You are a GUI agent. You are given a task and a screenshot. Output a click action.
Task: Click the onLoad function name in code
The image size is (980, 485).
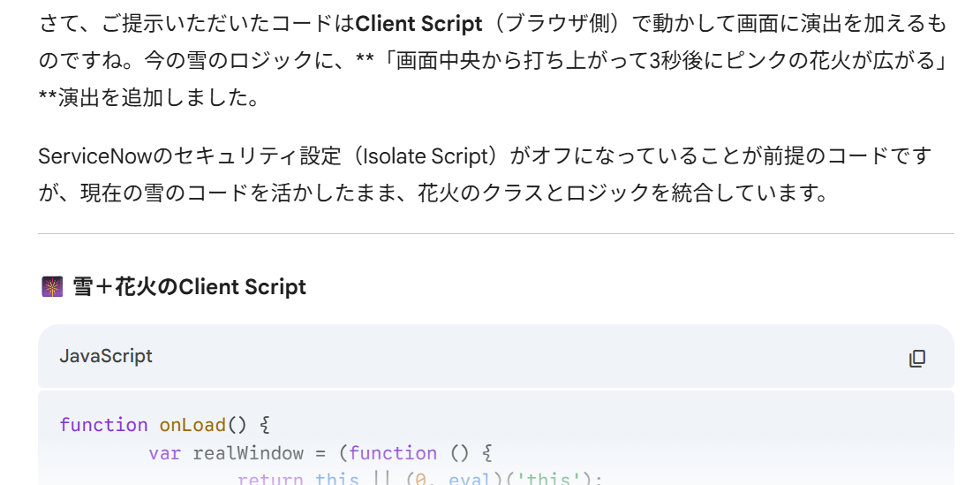point(192,425)
